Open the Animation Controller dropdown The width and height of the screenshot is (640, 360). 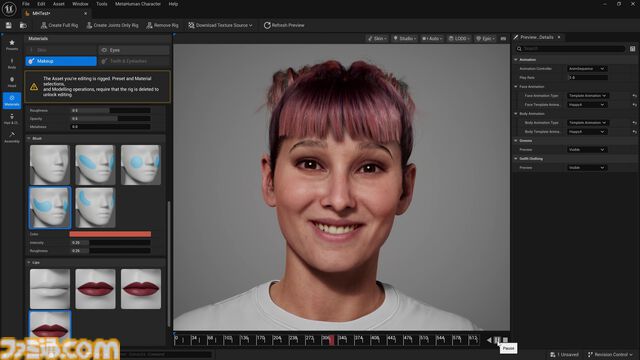point(587,69)
